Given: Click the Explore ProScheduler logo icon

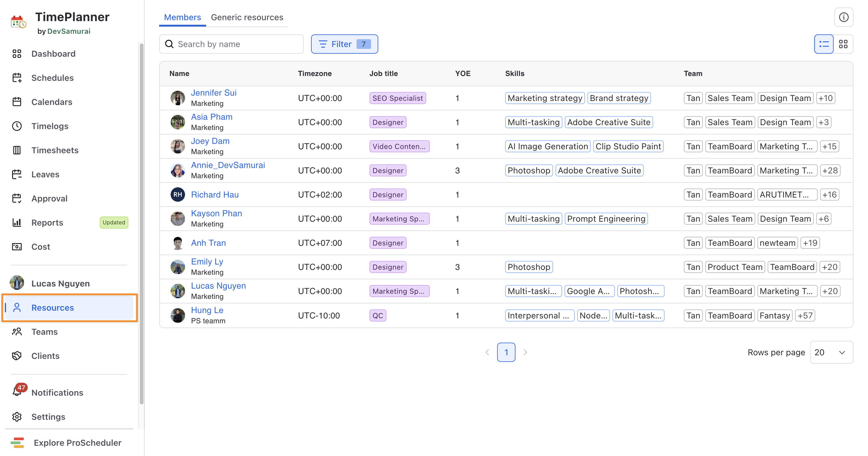Looking at the screenshot, I should (x=17, y=442).
